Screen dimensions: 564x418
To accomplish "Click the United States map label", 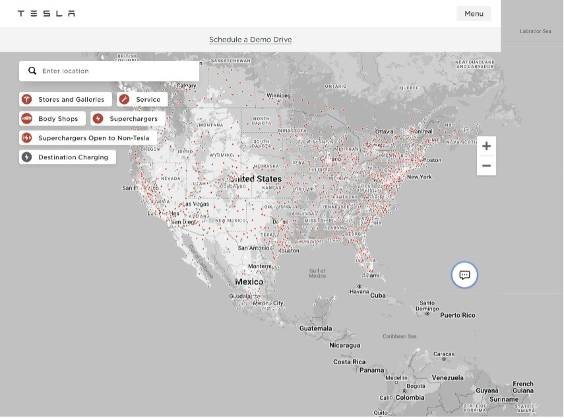I will click(255, 179).
